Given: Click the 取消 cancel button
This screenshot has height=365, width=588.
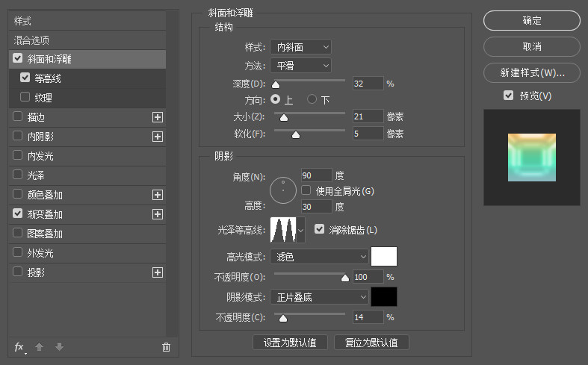Looking at the screenshot, I should pos(532,47).
